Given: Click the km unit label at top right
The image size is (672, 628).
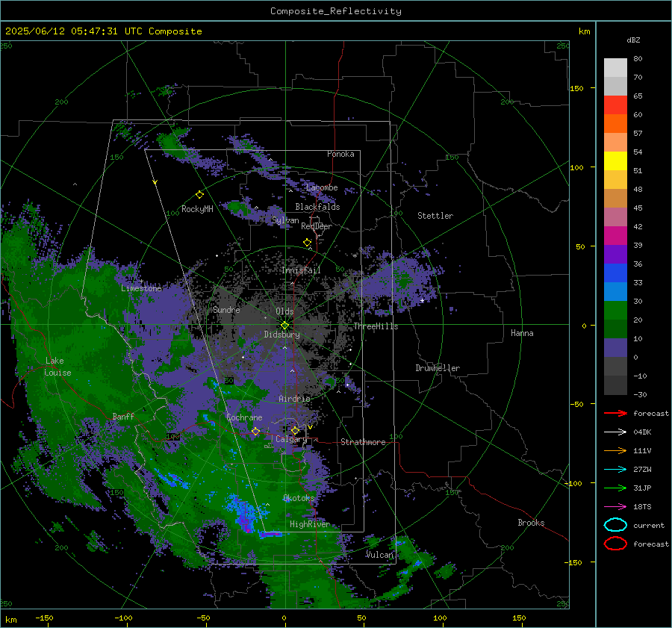Looking at the screenshot, I should (x=584, y=31).
